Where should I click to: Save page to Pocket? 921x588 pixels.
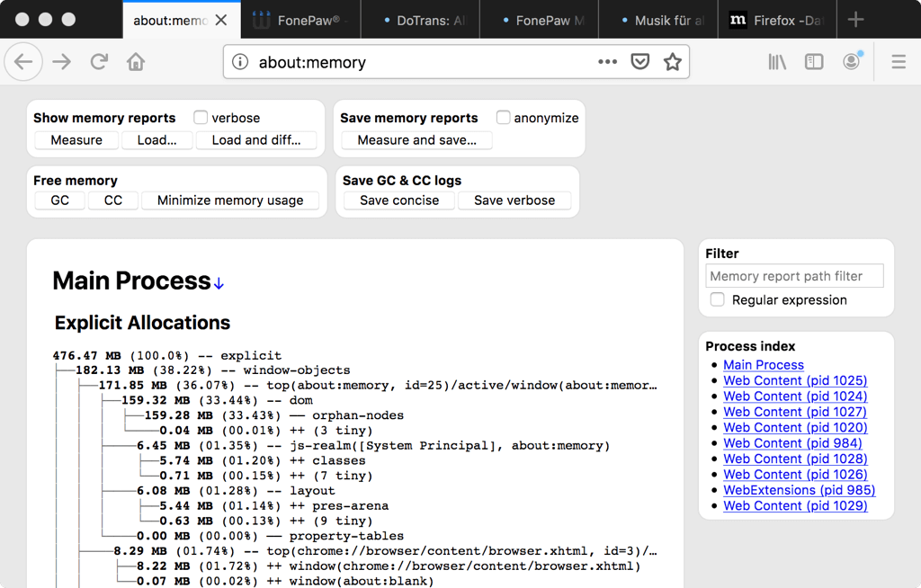pos(639,62)
